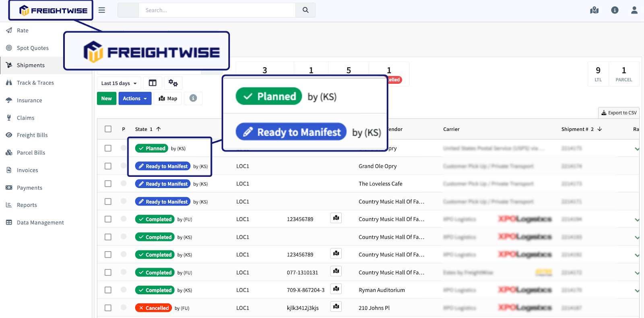Expand the Ryman Auditorium row chevron
Screen dimensions: 644x318
(x=637, y=291)
